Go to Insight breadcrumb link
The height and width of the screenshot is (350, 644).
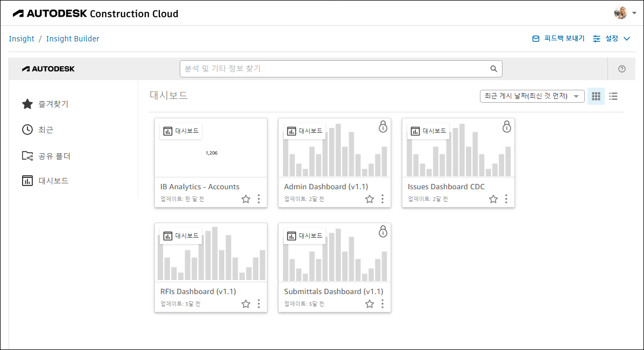coord(22,39)
